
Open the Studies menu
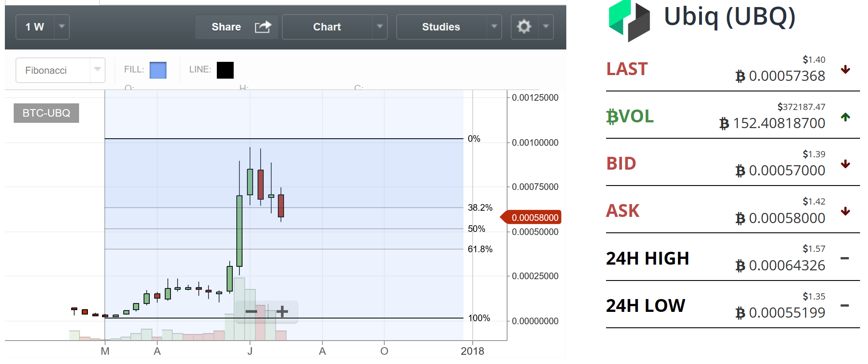pos(449,27)
